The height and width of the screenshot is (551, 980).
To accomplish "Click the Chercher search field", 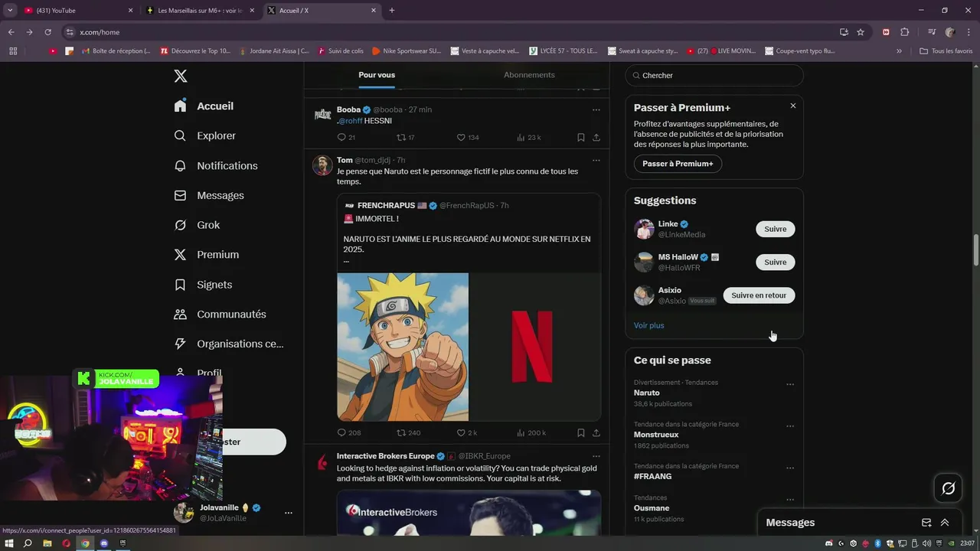I will [x=714, y=76].
